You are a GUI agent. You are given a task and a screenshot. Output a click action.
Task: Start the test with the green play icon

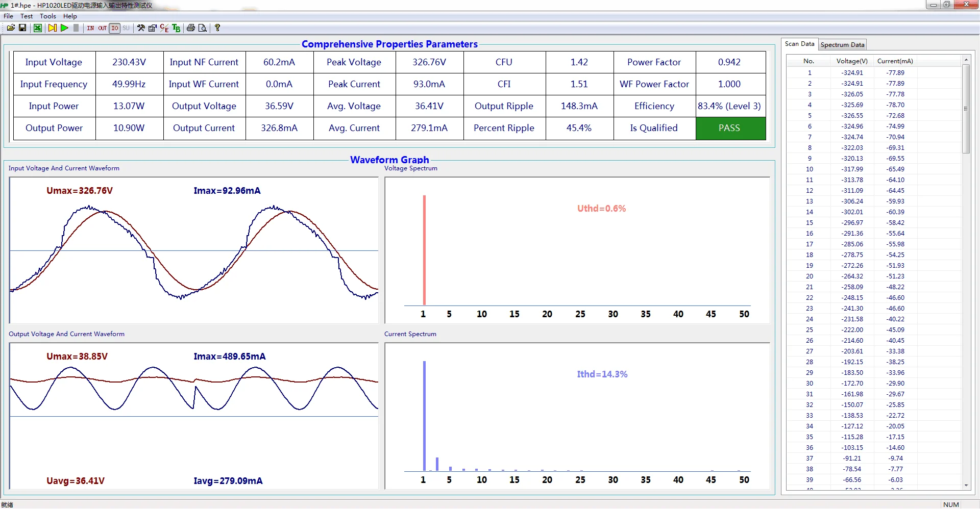coord(64,28)
